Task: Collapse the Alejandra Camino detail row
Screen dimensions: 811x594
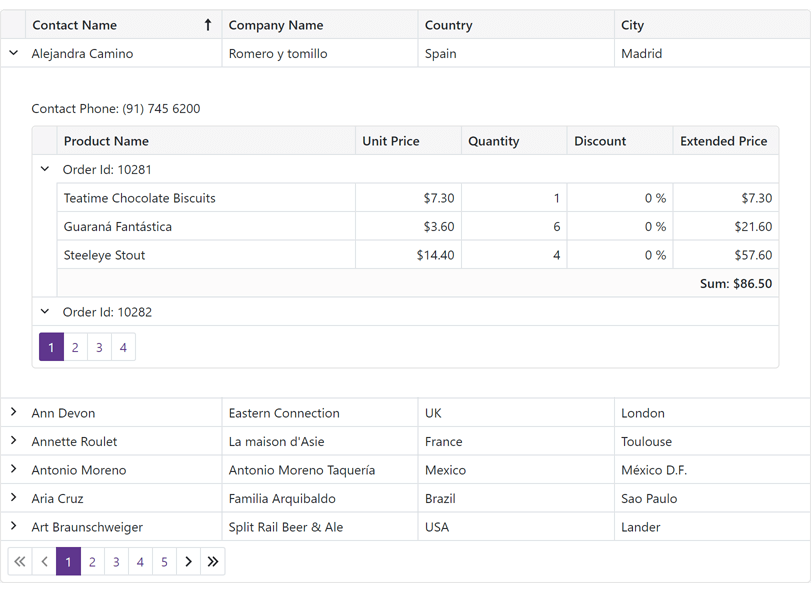Action: 13,53
